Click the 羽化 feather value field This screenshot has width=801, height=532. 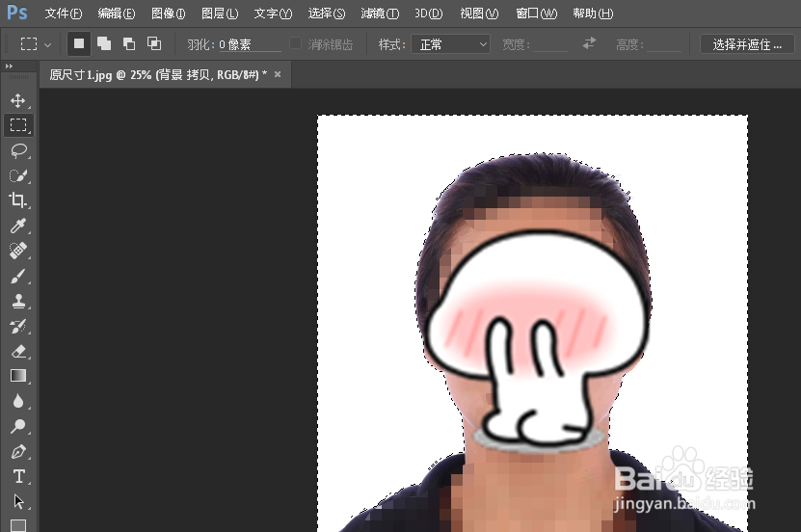coord(250,45)
